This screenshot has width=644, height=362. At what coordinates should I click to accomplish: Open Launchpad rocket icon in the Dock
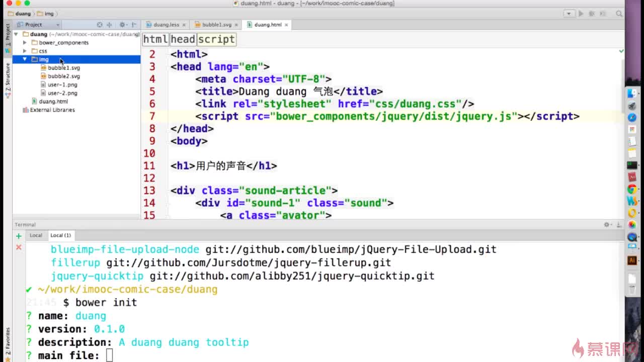pos(632,106)
